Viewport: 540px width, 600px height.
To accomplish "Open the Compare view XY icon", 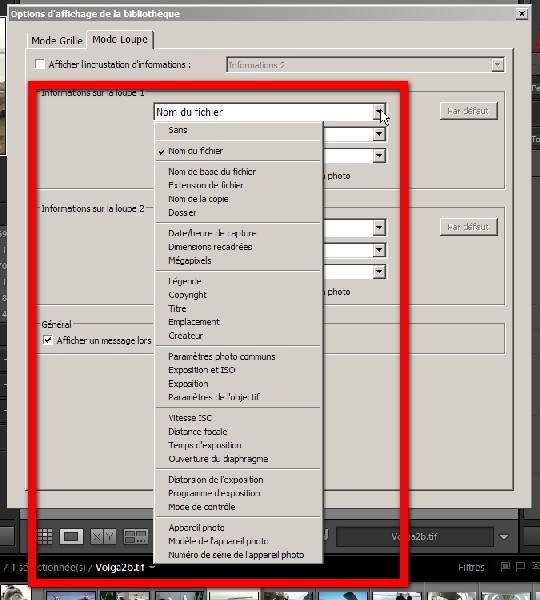I will pyautogui.click(x=103, y=536).
